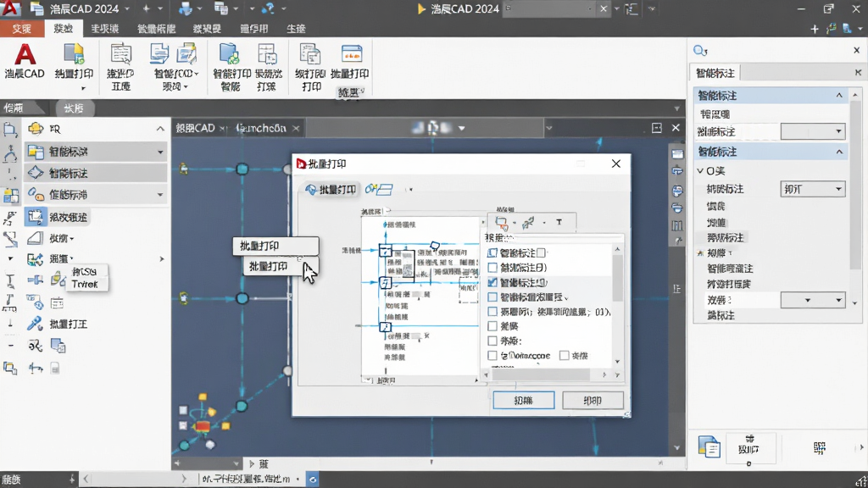Click the print icon in the title bar quick access
The image size is (868, 488).
tap(185, 8)
